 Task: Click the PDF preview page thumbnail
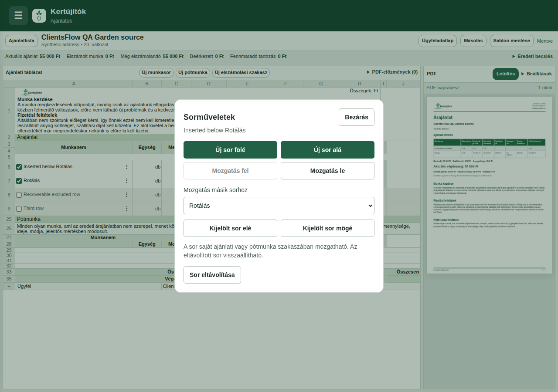489,185
